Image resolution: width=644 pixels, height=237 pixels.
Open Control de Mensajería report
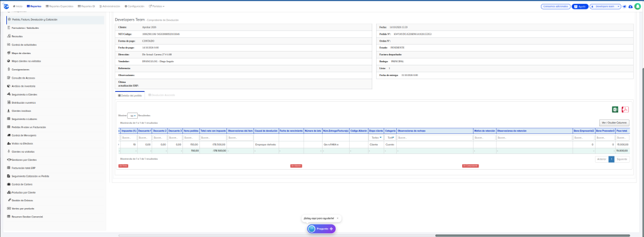click(x=25, y=135)
